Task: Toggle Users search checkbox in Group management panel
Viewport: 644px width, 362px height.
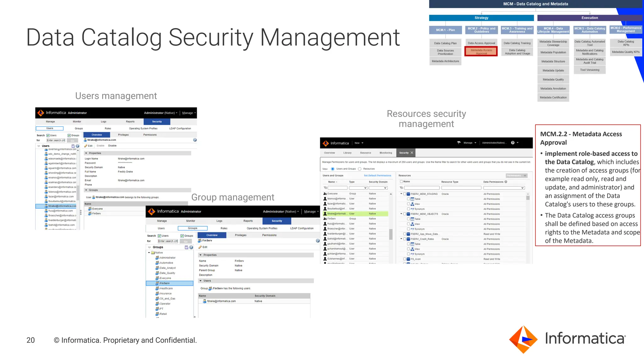Action: (159, 236)
